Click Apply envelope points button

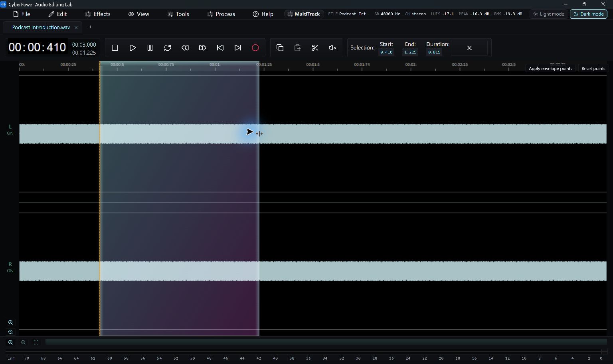click(550, 69)
